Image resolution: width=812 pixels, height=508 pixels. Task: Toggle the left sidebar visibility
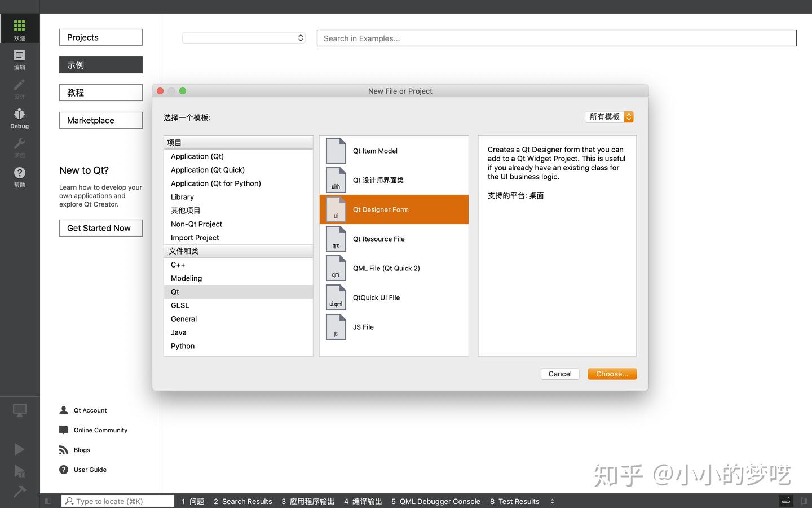(48, 501)
